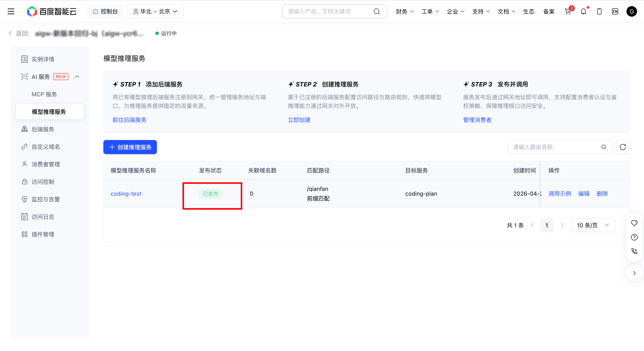Image resolution: width=644 pixels, height=351 pixels.
Task: Expand the 华北 - 北京 region selector
Action: 155,12
